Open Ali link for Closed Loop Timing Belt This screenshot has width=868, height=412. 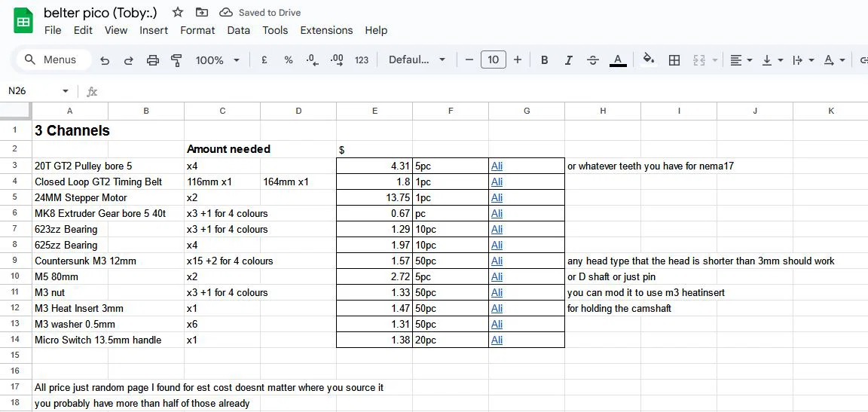click(497, 182)
